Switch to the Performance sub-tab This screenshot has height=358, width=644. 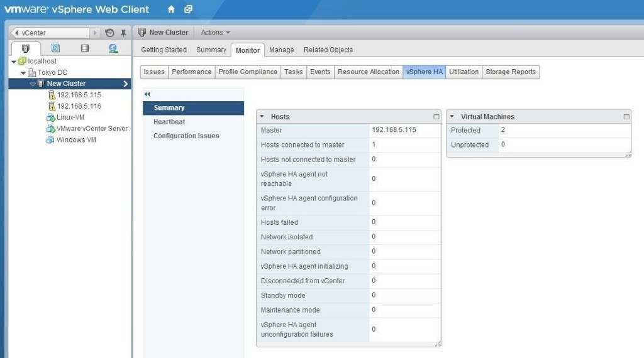tap(191, 72)
